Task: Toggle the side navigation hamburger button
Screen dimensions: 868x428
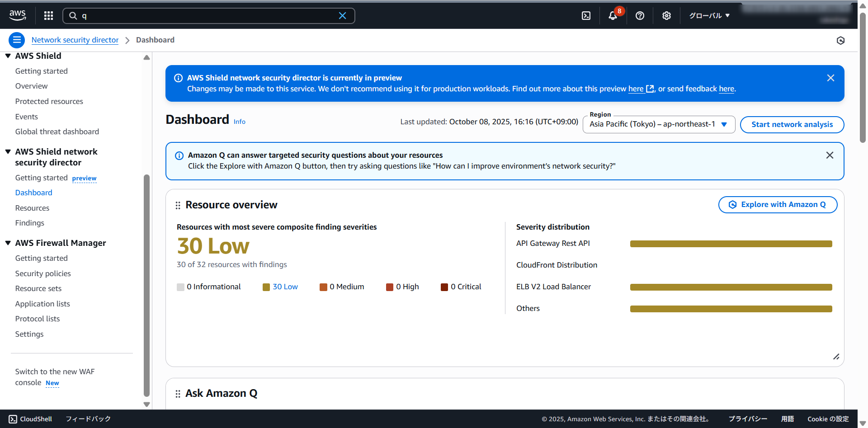Action: click(17, 40)
